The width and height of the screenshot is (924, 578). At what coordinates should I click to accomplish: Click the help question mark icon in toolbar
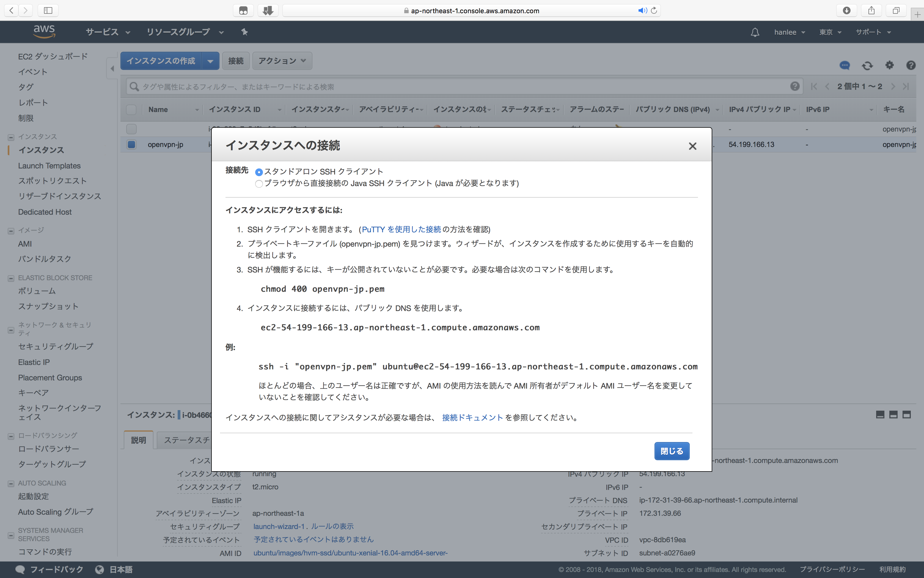tap(911, 66)
